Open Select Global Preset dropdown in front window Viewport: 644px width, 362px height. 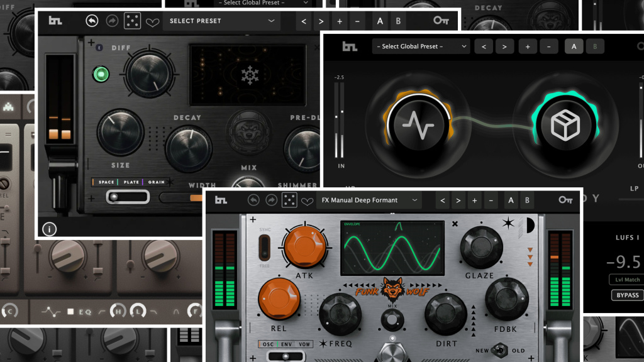point(421,47)
